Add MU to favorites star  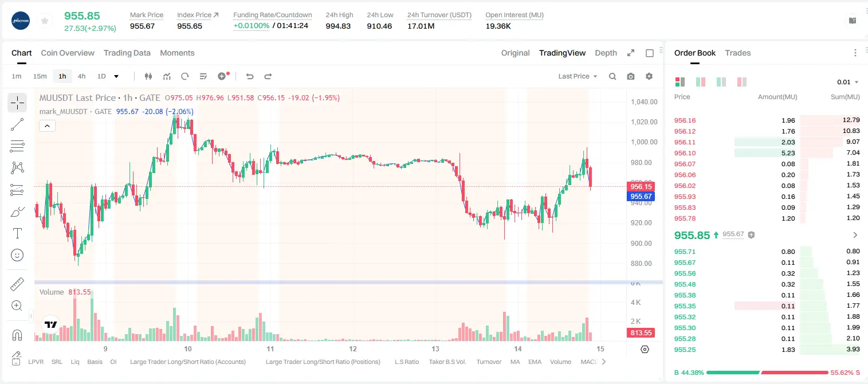(x=45, y=21)
